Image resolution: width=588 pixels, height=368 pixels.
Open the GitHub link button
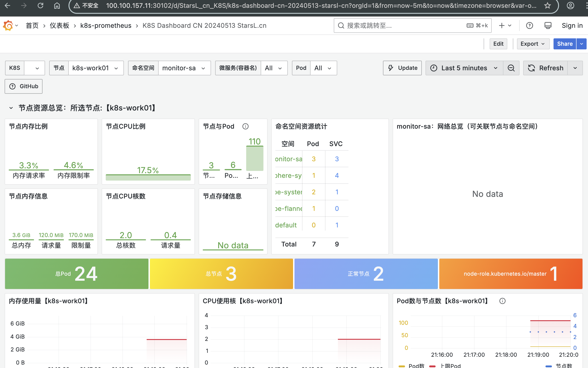[24, 86]
